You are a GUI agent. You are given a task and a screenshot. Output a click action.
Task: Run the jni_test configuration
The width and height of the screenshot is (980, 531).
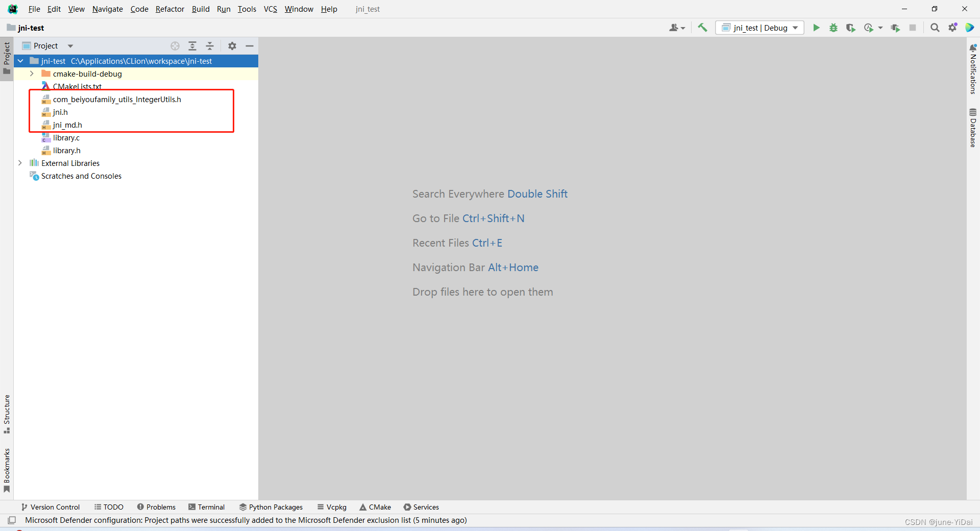click(x=816, y=28)
